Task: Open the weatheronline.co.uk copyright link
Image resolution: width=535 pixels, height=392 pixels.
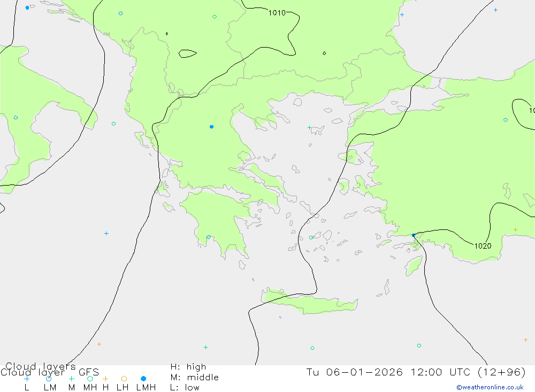Action: (x=490, y=387)
